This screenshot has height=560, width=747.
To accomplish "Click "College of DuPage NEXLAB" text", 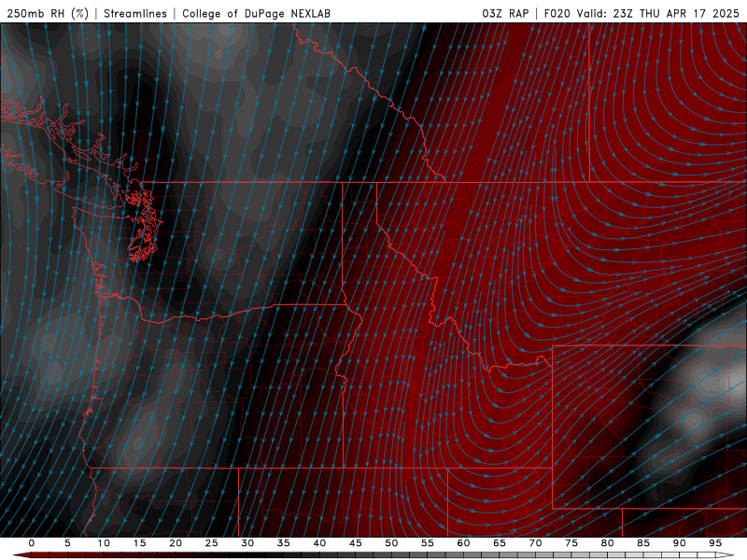I will (x=256, y=13).
